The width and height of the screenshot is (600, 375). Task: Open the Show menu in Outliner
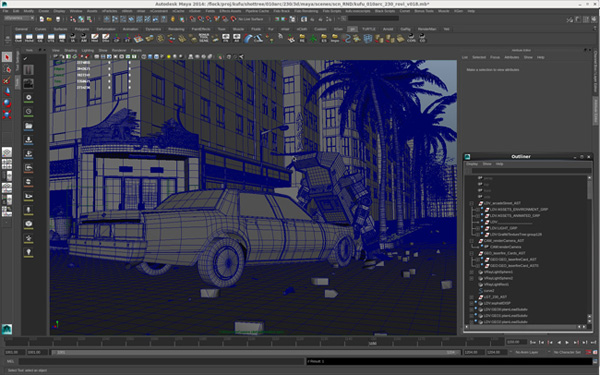pyautogui.click(x=487, y=164)
